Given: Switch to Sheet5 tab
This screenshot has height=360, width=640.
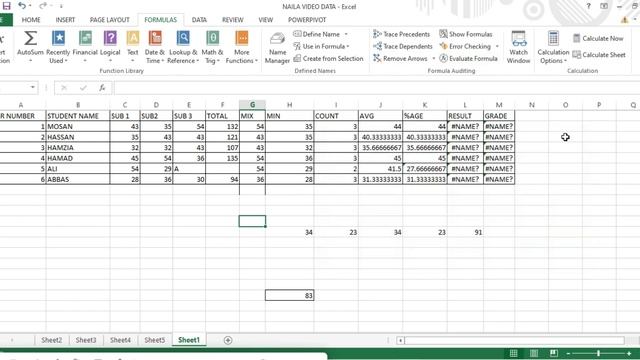Looking at the screenshot, I should pyautogui.click(x=155, y=340).
